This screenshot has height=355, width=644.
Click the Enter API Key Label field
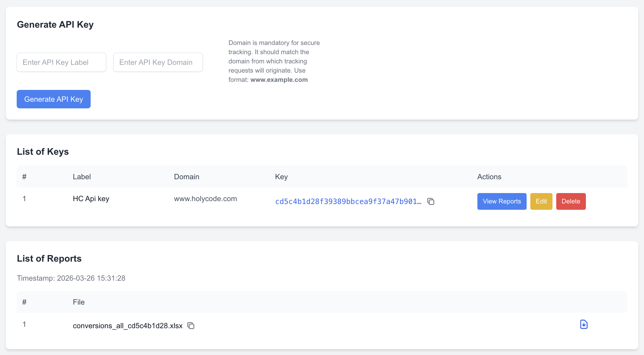61,62
